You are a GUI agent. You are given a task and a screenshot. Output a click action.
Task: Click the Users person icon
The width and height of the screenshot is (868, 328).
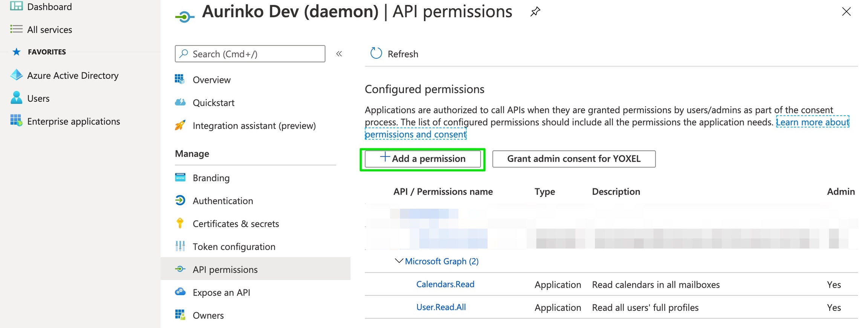coord(16,98)
